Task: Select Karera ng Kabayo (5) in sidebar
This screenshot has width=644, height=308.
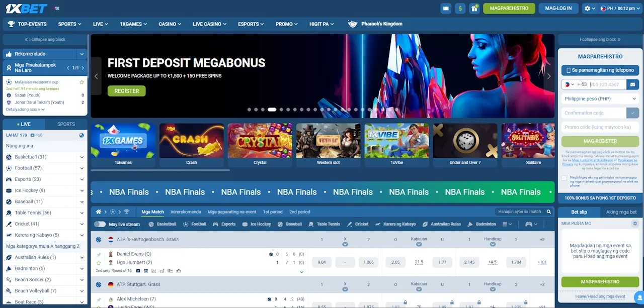Action: [37, 235]
